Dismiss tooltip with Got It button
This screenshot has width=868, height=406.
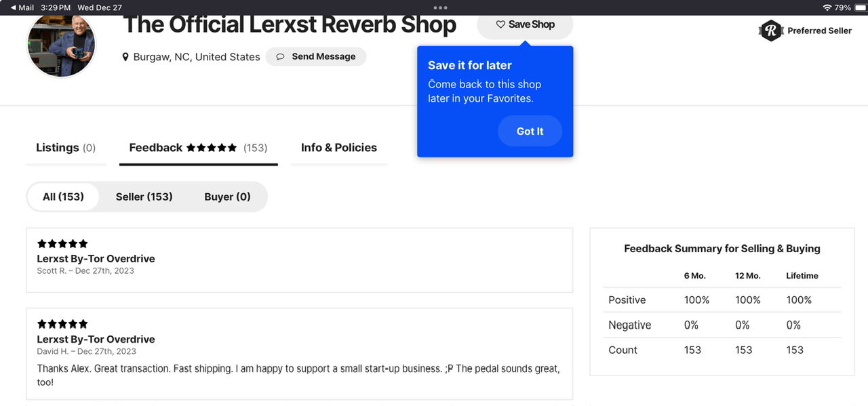[x=530, y=131]
